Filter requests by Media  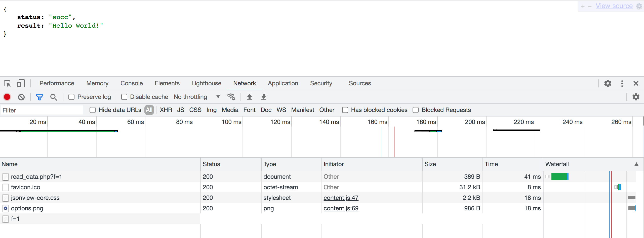[230, 110]
